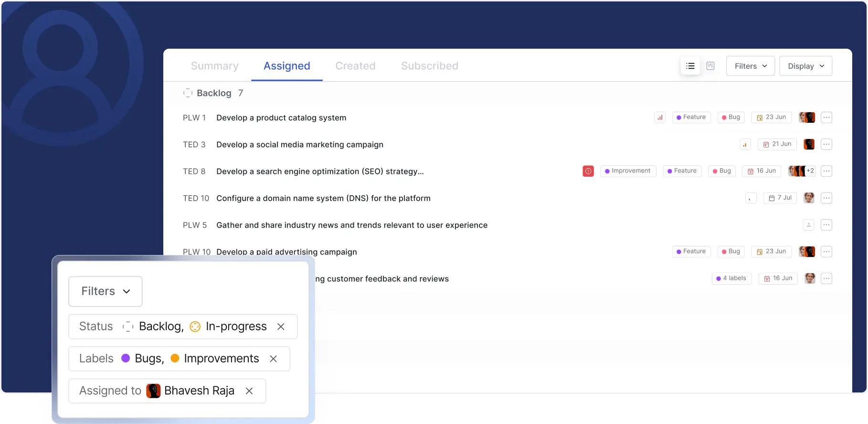The height and width of the screenshot is (424, 868).
Task: Open the Created tab
Action: 355,66
